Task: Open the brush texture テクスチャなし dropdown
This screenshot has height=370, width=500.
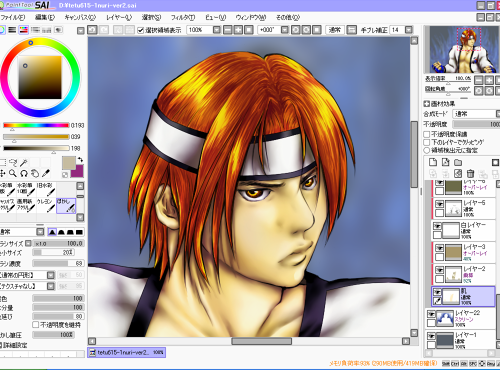Action: 50,286
